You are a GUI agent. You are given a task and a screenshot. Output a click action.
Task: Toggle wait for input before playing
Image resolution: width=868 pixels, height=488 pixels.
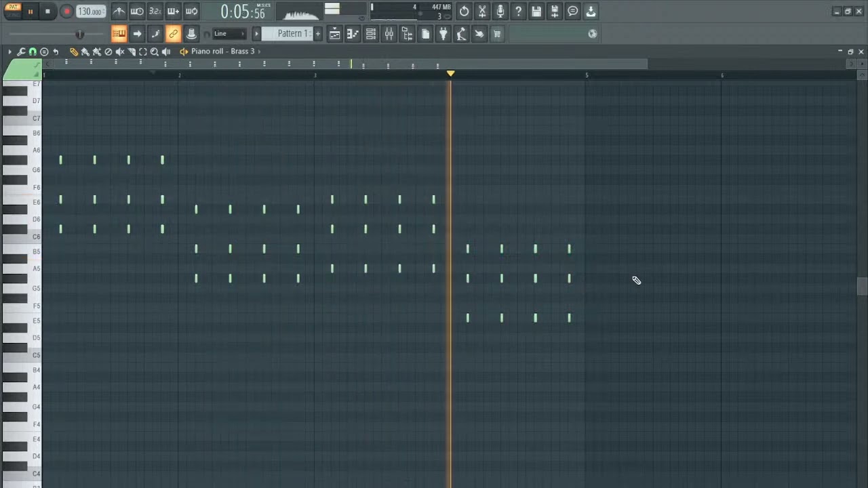click(137, 12)
